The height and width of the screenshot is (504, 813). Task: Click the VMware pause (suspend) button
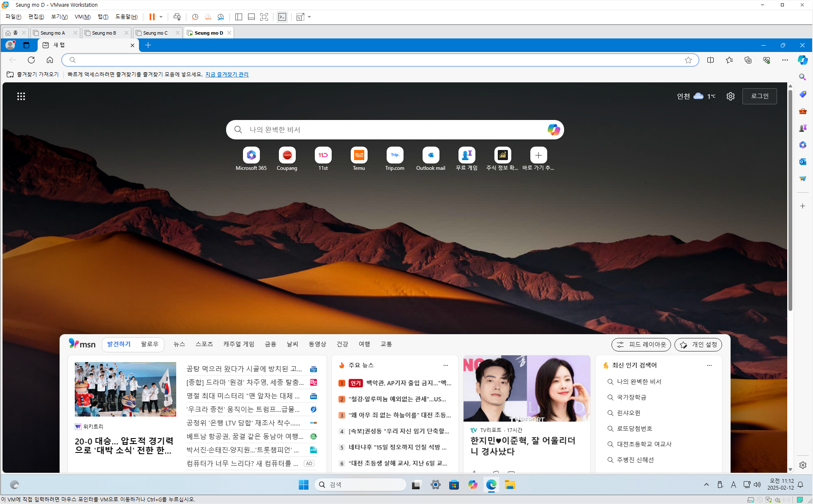(x=152, y=17)
